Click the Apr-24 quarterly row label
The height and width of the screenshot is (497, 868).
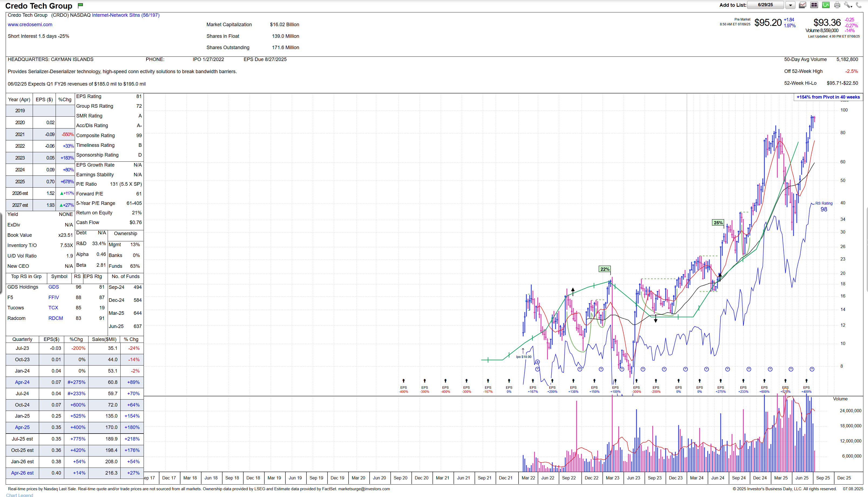pos(22,382)
